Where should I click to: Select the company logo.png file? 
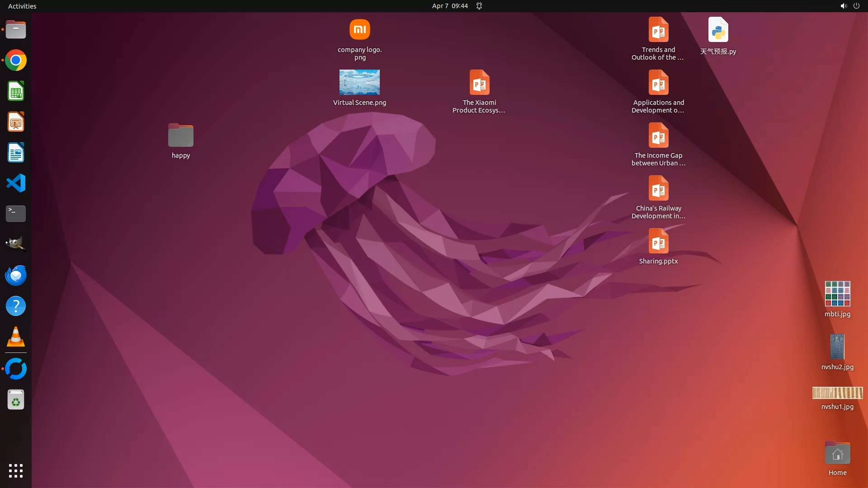[x=359, y=30]
